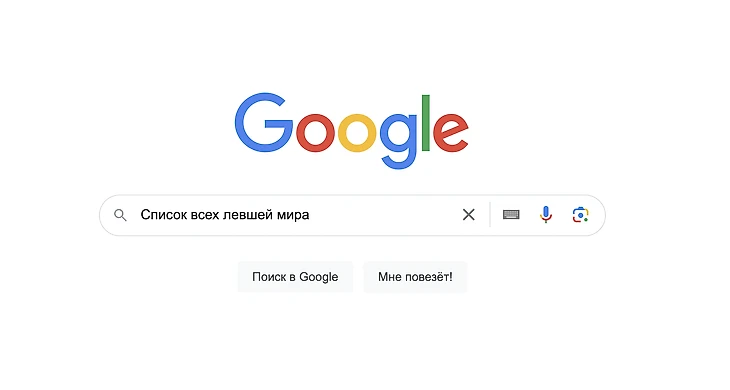The image size is (730, 390).
Task: Click the yellow o in the Google logo
Action: coord(357,133)
